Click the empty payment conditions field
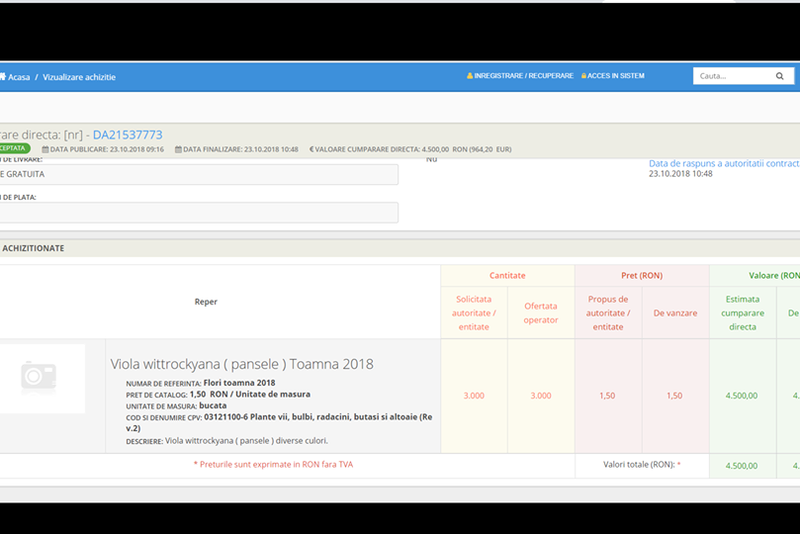This screenshot has height=534, width=800. [198, 212]
